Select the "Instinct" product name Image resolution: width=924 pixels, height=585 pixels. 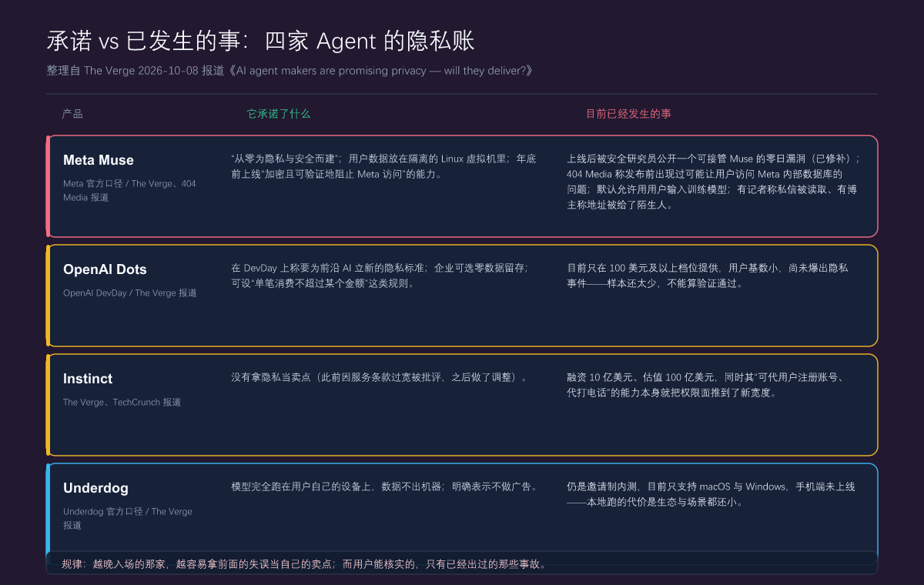88,379
